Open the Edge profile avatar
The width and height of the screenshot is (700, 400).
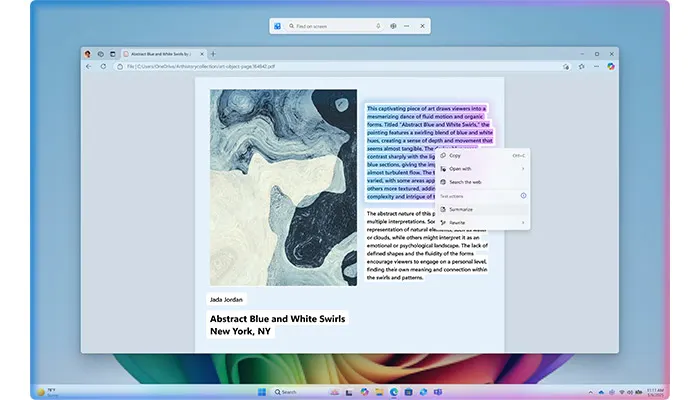coord(88,54)
